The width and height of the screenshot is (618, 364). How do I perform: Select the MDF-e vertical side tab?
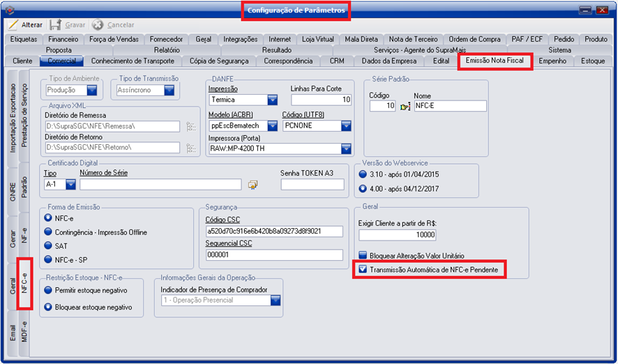(24, 333)
